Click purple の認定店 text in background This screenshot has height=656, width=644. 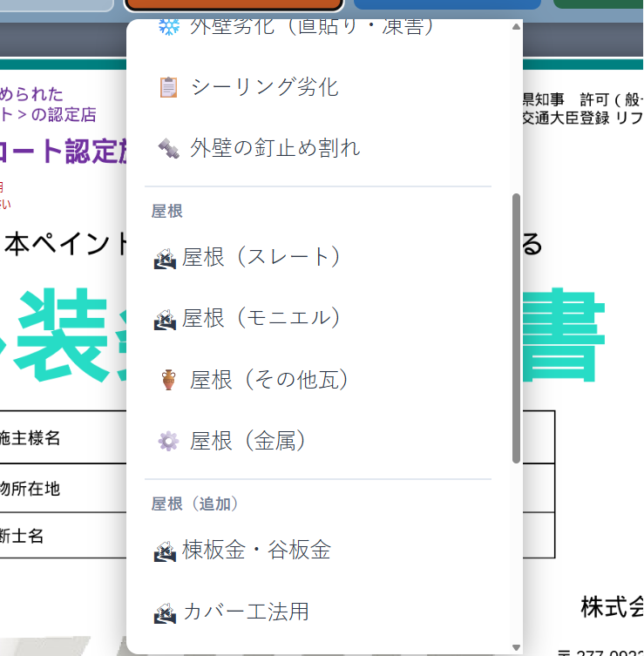point(64,115)
